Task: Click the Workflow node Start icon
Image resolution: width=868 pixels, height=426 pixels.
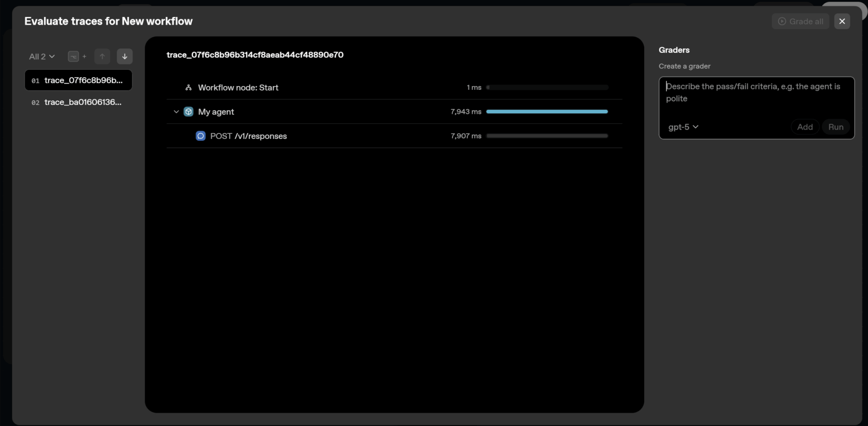Action: (189, 88)
